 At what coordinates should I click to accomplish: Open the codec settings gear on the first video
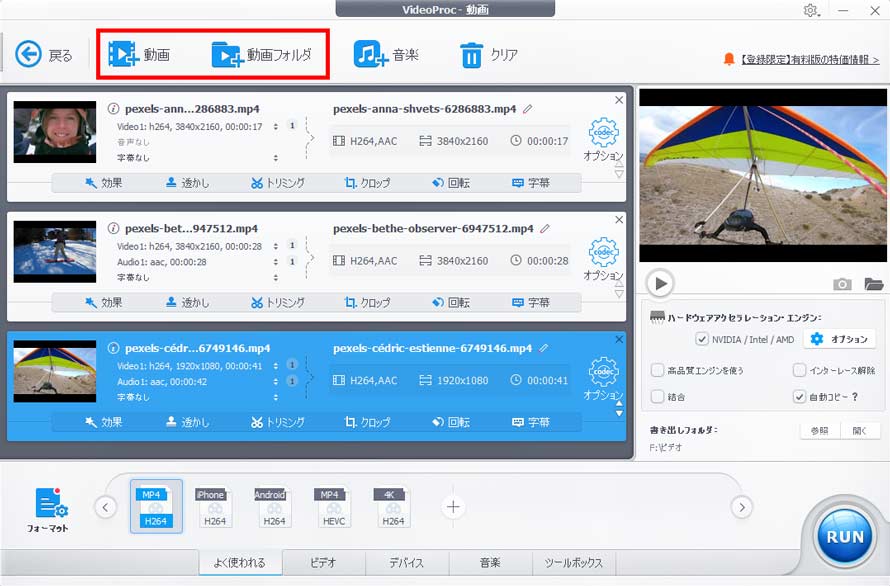(x=602, y=133)
